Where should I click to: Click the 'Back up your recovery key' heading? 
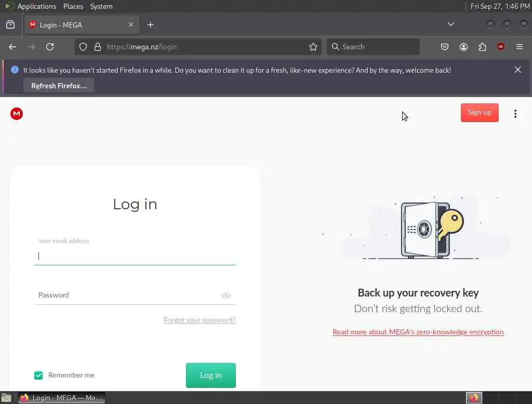(418, 293)
